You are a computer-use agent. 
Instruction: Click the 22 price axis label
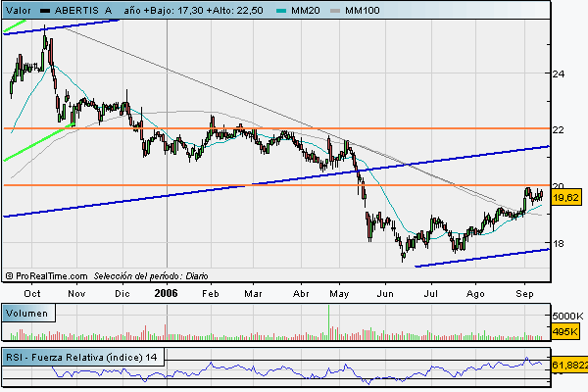(x=559, y=129)
